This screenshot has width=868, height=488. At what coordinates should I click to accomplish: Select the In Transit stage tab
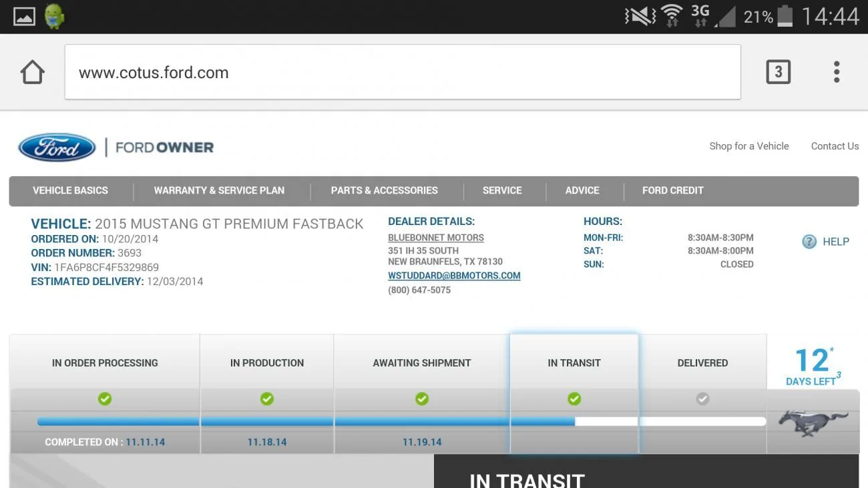(574, 362)
